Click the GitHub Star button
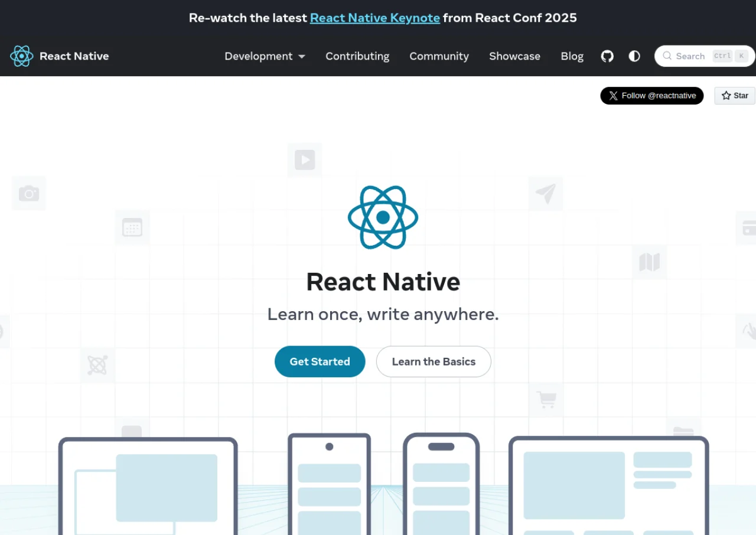The image size is (756, 535). pos(735,96)
